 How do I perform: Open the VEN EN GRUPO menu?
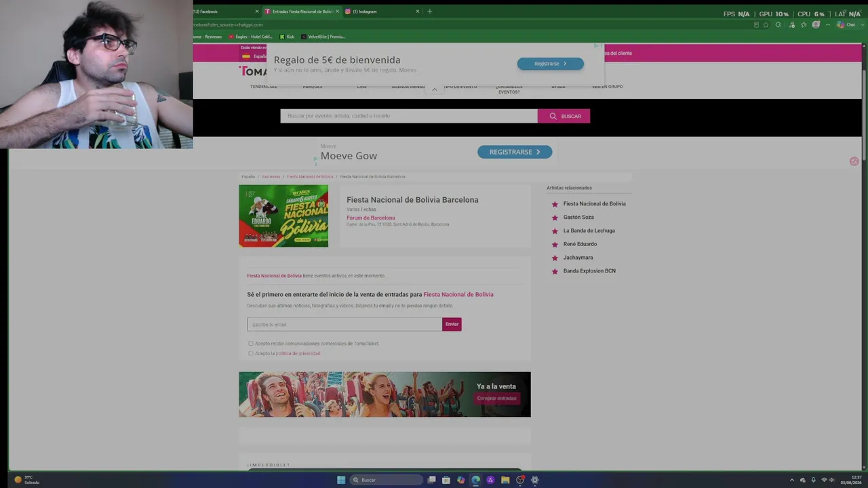tap(607, 87)
